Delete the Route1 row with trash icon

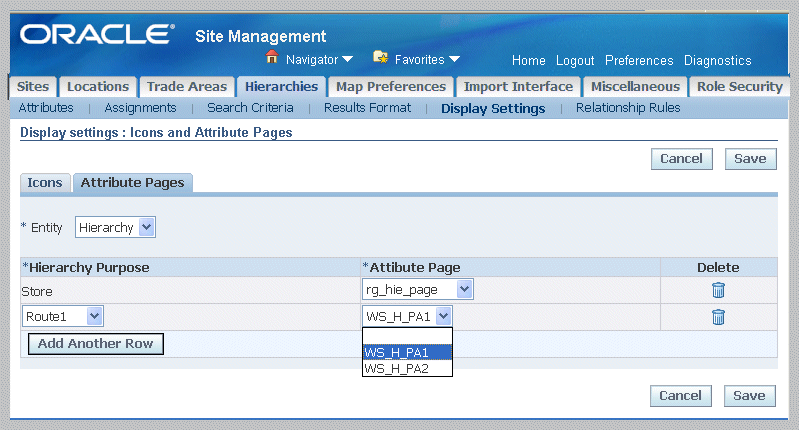[x=718, y=317]
